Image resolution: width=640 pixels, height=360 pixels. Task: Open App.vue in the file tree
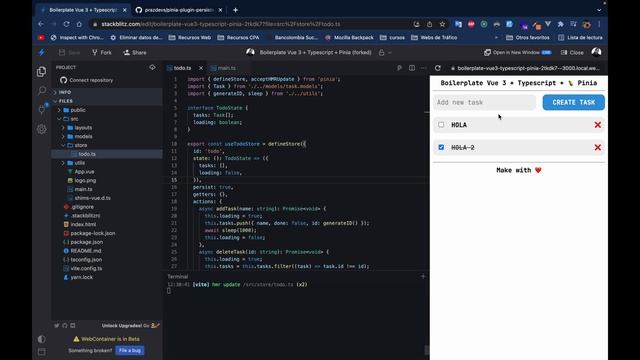[84, 172]
